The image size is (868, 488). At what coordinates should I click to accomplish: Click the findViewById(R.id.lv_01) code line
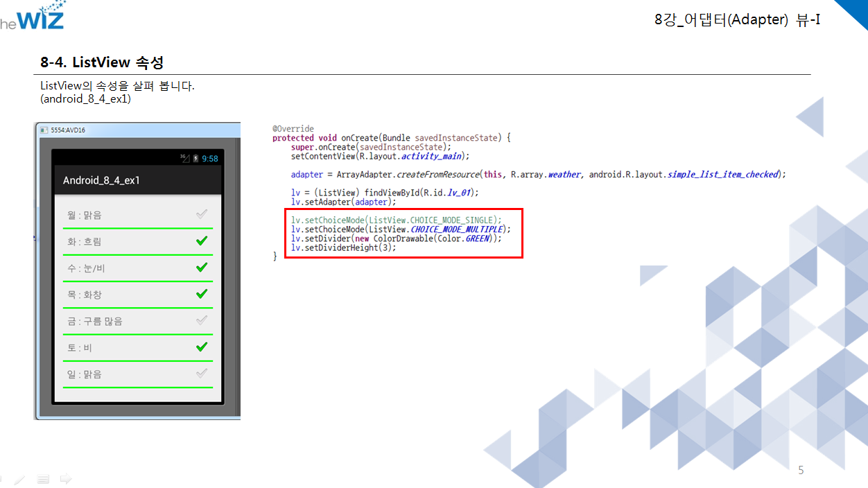385,193
